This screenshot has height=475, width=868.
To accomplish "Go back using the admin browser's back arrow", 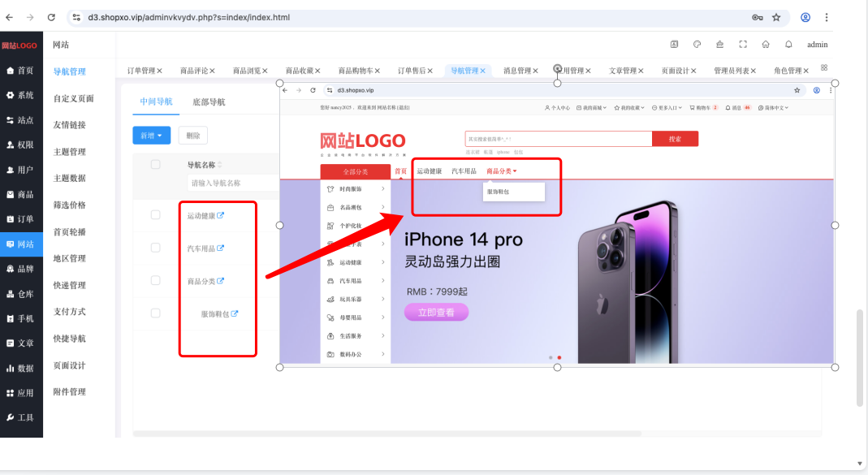I will [x=10, y=17].
